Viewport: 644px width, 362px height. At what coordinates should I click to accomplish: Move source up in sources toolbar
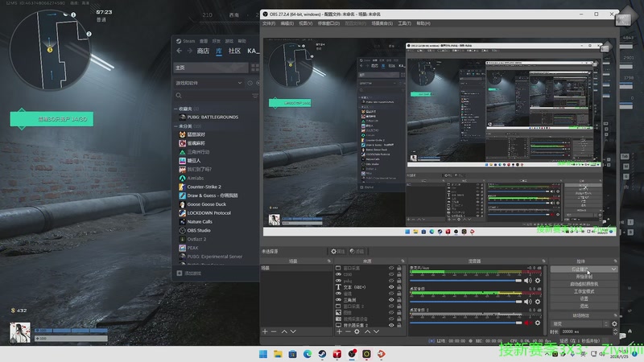368,331
